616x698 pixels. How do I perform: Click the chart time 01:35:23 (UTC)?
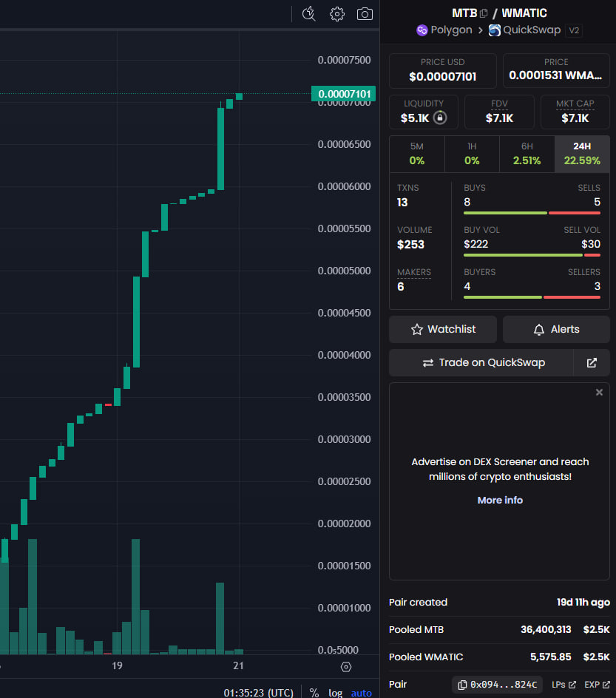[259, 693]
